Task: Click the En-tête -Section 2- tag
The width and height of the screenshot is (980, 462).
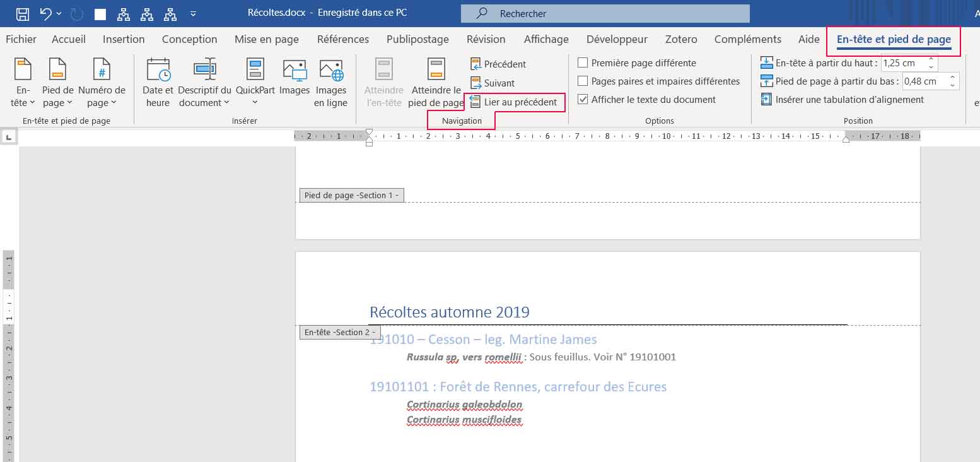Action: click(340, 332)
